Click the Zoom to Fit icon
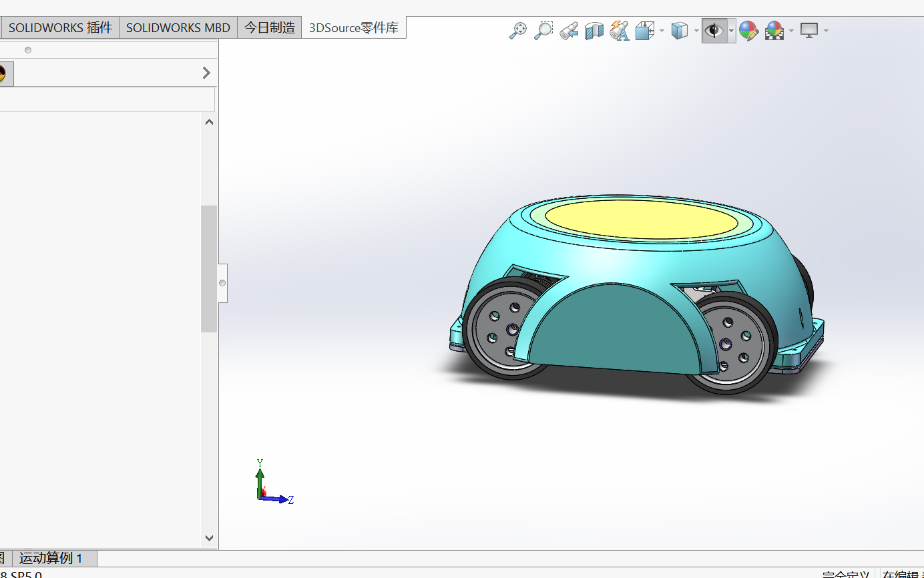The height and width of the screenshot is (578, 924). pyautogui.click(x=518, y=31)
